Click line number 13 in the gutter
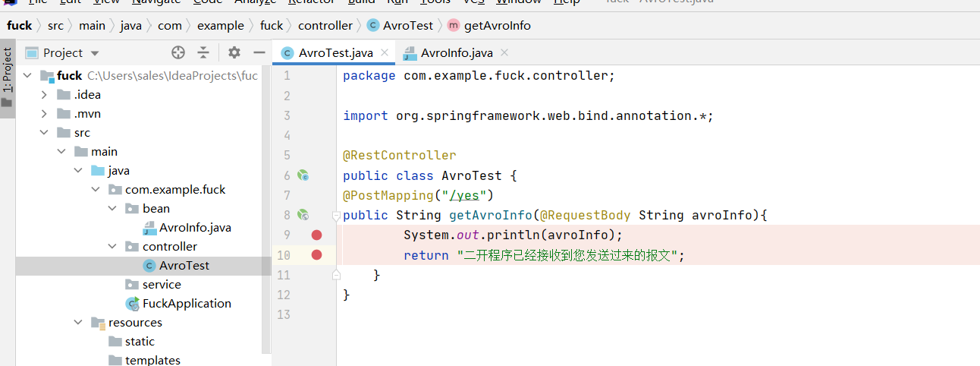 (284, 314)
